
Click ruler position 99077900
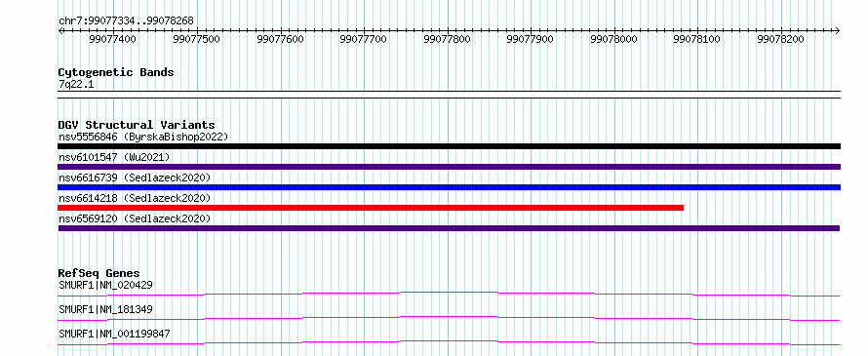point(531,39)
